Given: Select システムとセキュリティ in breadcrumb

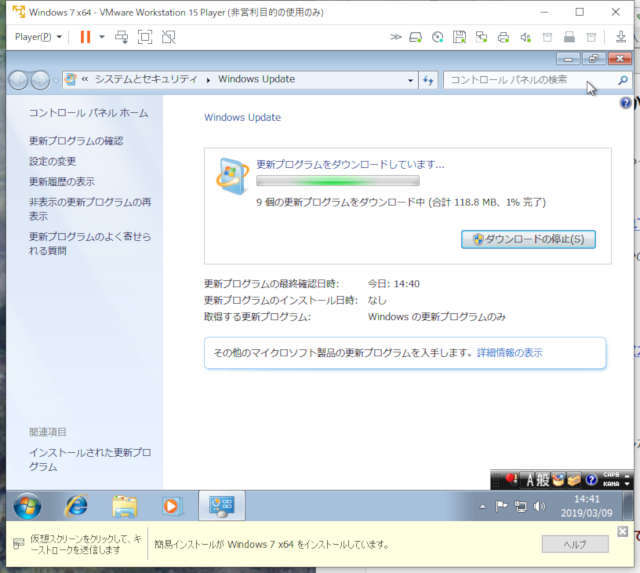Looking at the screenshot, I should tap(146, 79).
